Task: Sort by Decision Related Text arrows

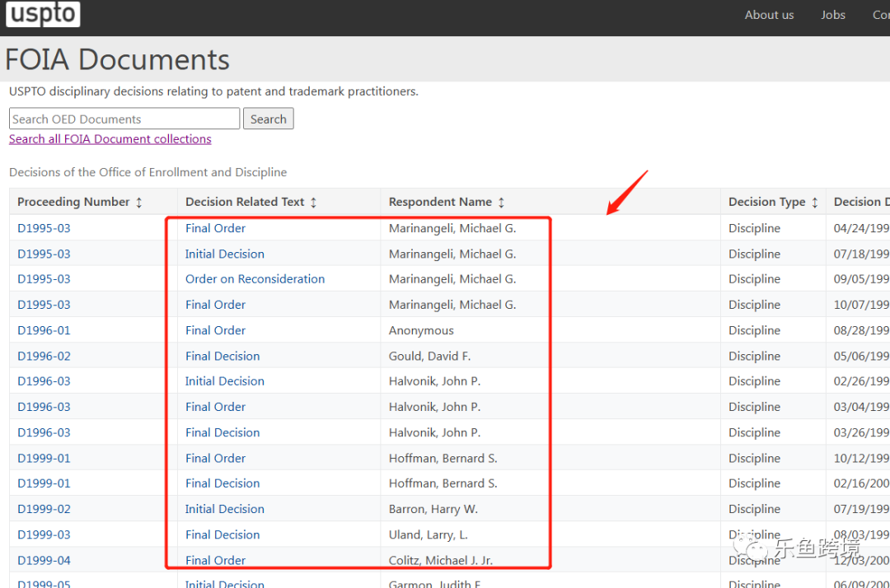Action: (313, 203)
